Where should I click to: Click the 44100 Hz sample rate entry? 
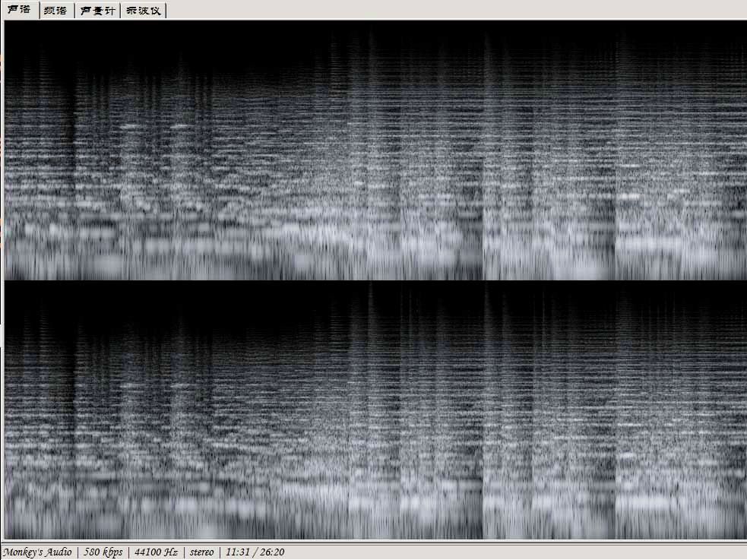(x=156, y=552)
